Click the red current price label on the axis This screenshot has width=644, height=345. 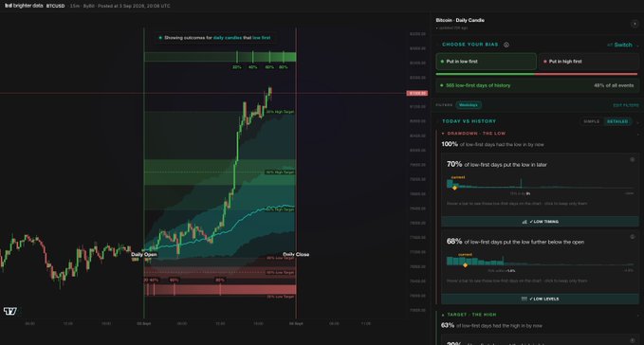tap(417, 93)
